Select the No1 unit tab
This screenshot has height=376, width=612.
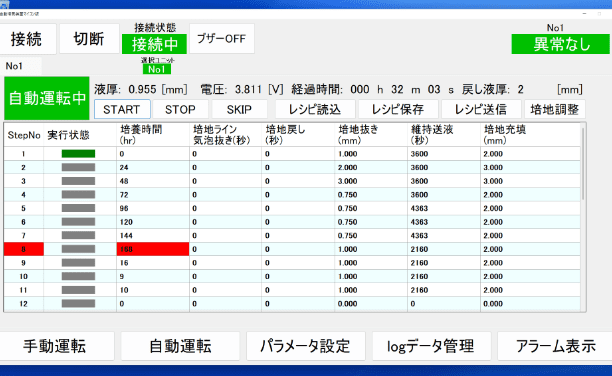click(20, 66)
